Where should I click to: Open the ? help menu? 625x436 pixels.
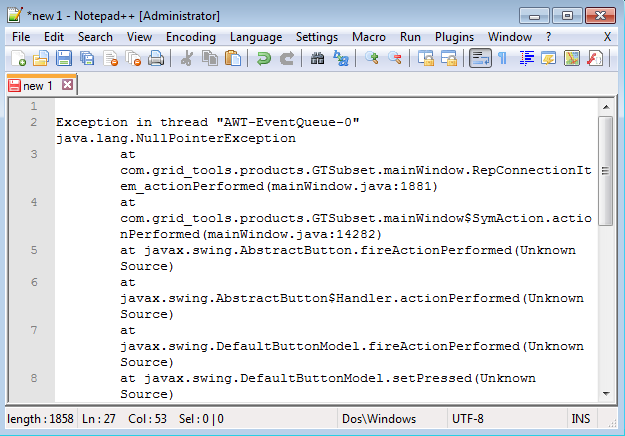pyautogui.click(x=548, y=37)
